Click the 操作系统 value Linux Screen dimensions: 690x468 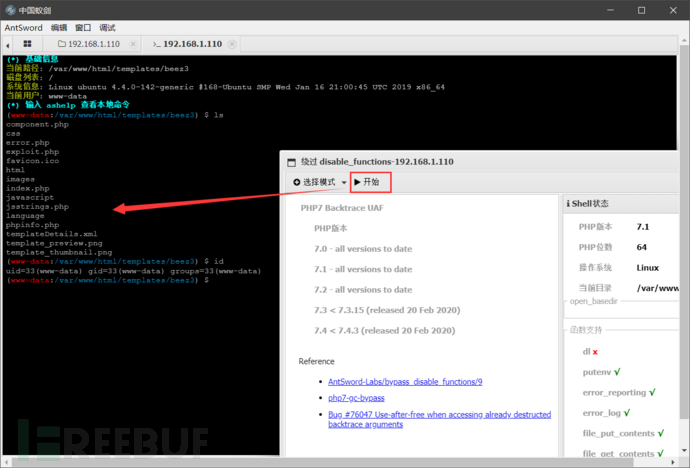[648, 268]
